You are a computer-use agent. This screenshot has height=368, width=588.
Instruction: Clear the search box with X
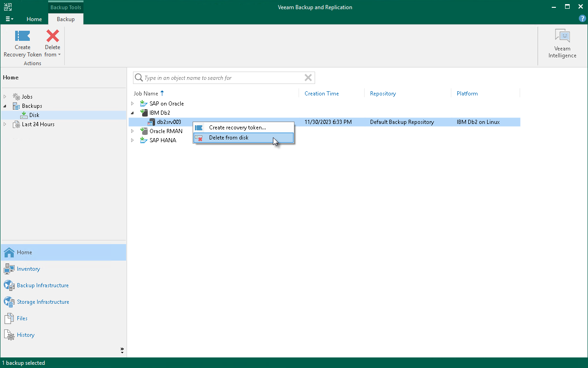[x=308, y=78]
